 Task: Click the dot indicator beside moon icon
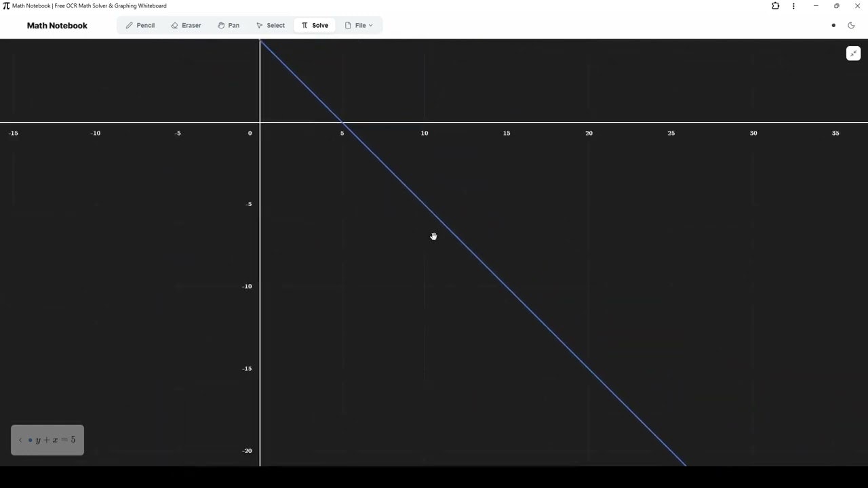(833, 26)
